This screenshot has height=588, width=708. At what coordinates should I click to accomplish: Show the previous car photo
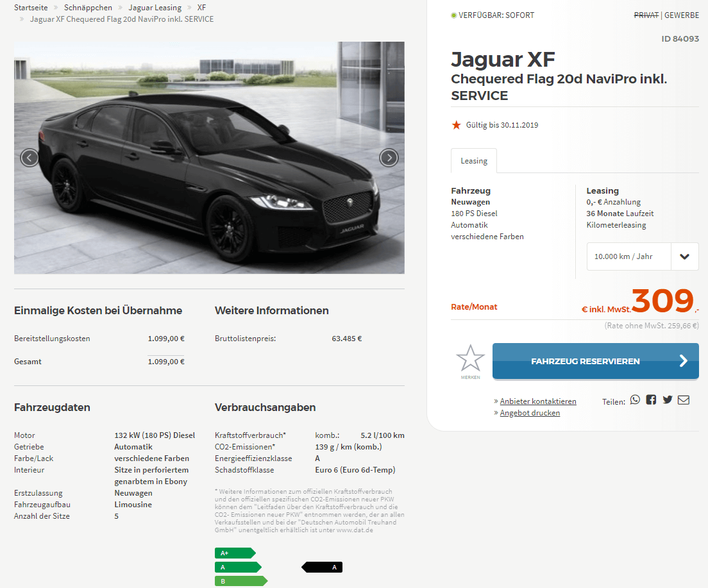[x=29, y=158]
